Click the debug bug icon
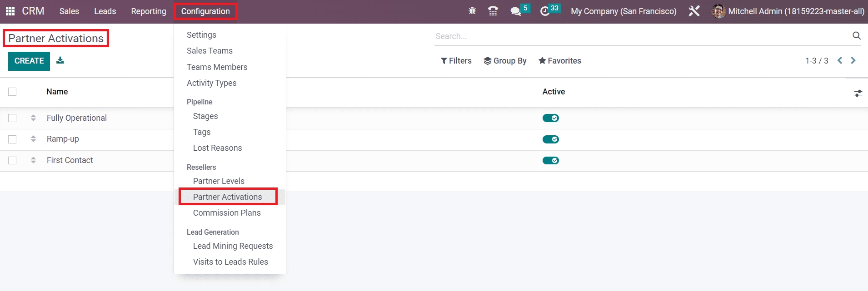 click(472, 11)
